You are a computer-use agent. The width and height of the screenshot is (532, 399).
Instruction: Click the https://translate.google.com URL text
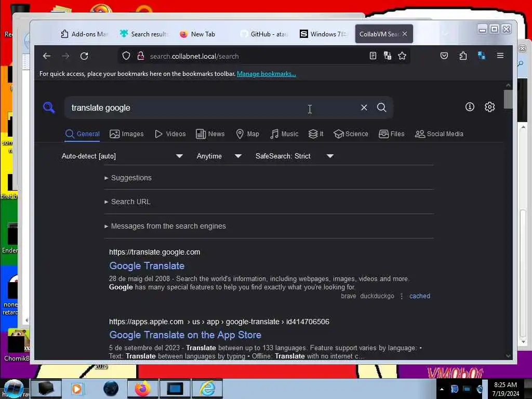[155, 252]
